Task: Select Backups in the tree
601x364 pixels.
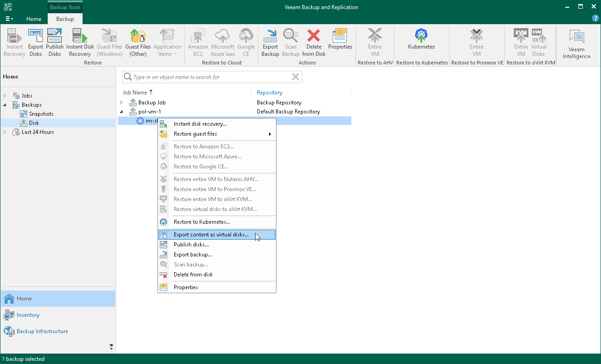Action: coord(31,105)
